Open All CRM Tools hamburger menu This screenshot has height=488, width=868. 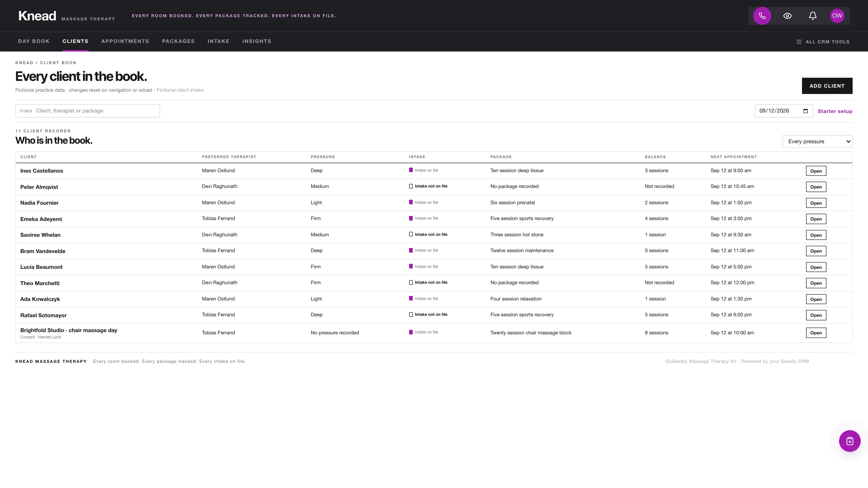click(x=823, y=42)
